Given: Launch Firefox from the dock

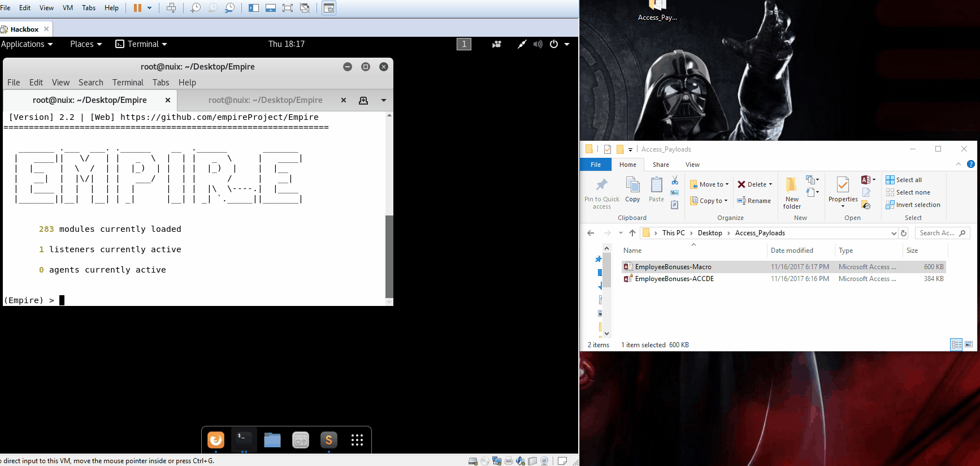Looking at the screenshot, I should [x=216, y=440].
